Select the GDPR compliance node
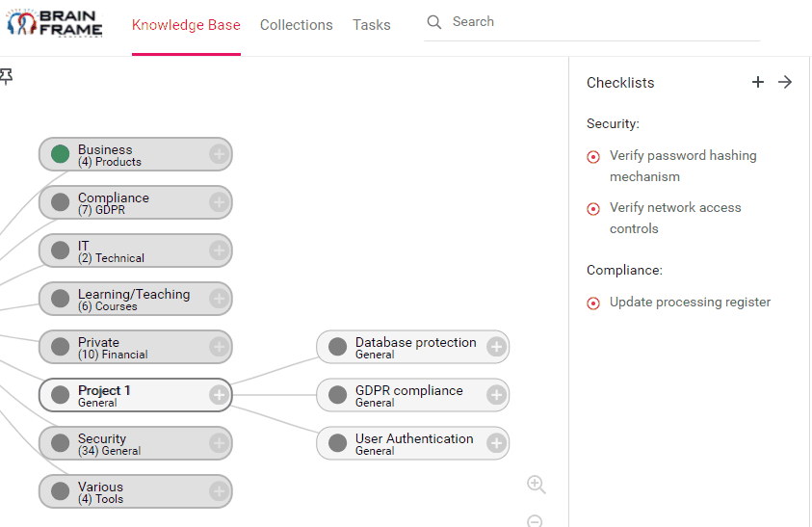Viewport: 812px width, 527px height. 412,395
